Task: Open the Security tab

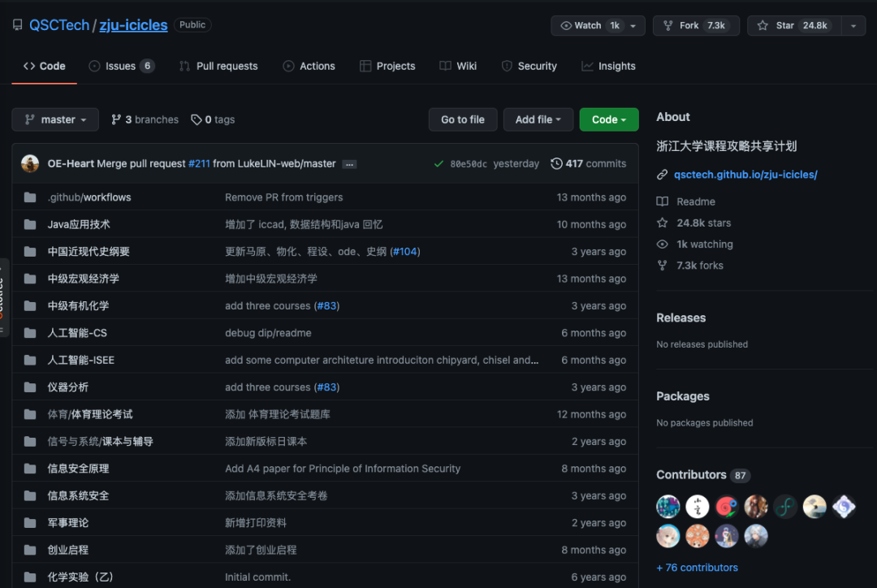Action: click(529, 66)
